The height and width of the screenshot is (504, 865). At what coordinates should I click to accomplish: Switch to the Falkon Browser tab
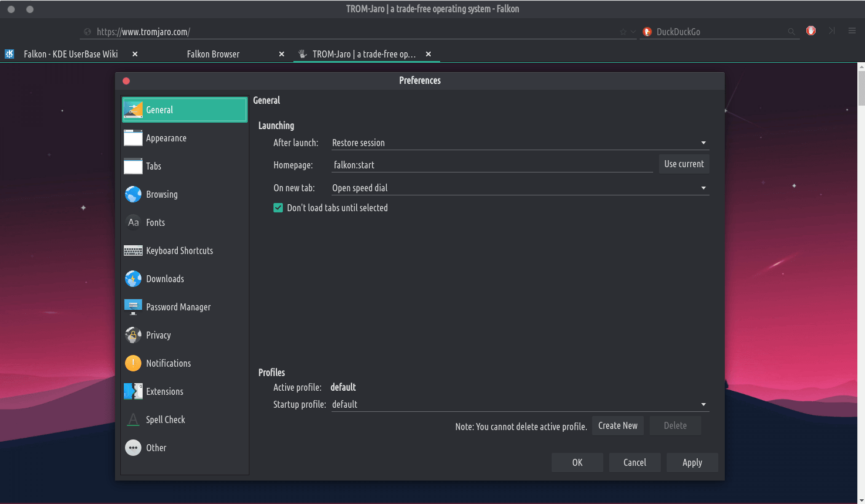click(213, 54)
